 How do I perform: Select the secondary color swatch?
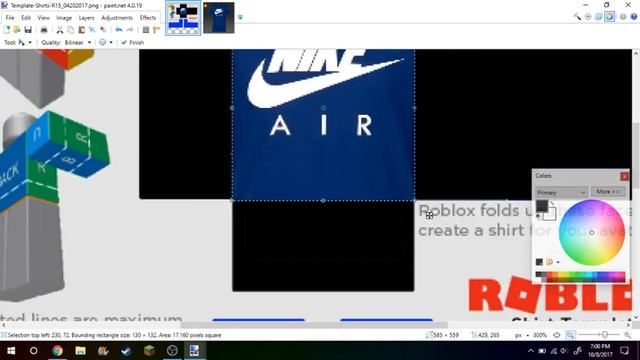[551, 215]
